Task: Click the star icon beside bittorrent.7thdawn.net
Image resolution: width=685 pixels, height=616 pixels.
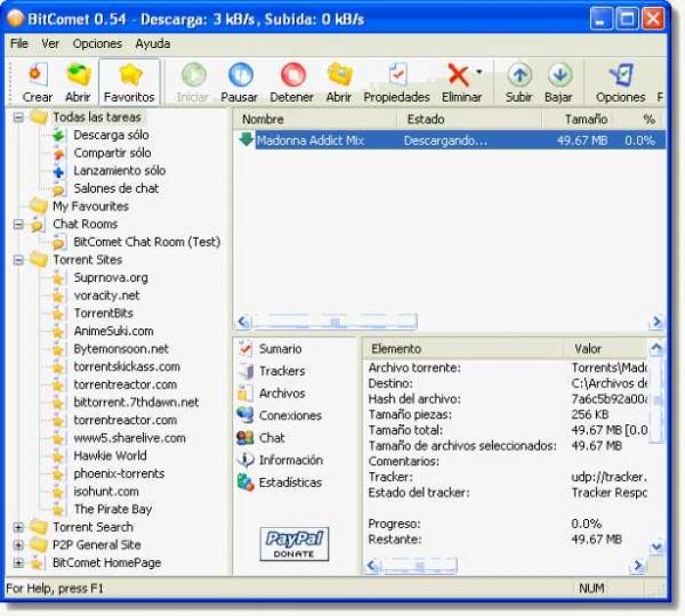Action: click(58, 403)
